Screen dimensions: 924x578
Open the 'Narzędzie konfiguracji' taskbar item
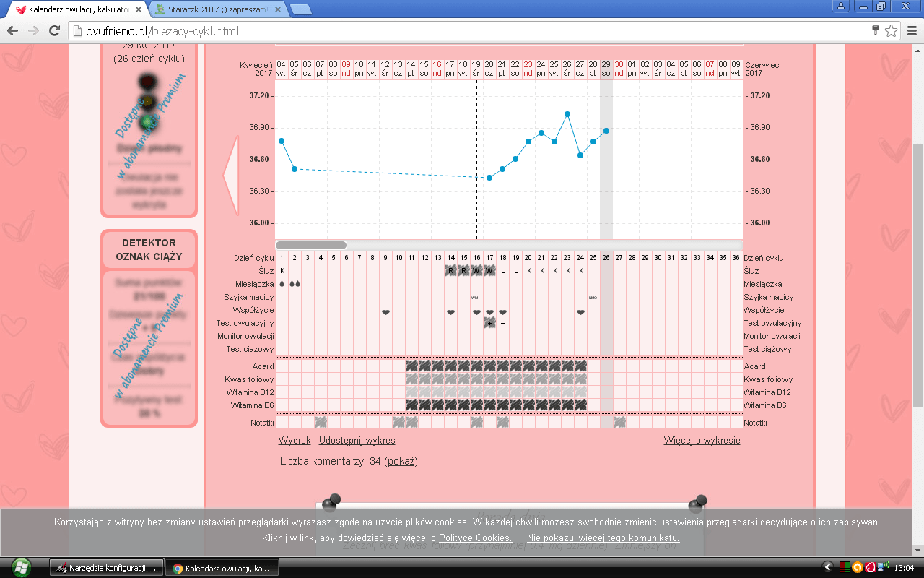point(106,568)
